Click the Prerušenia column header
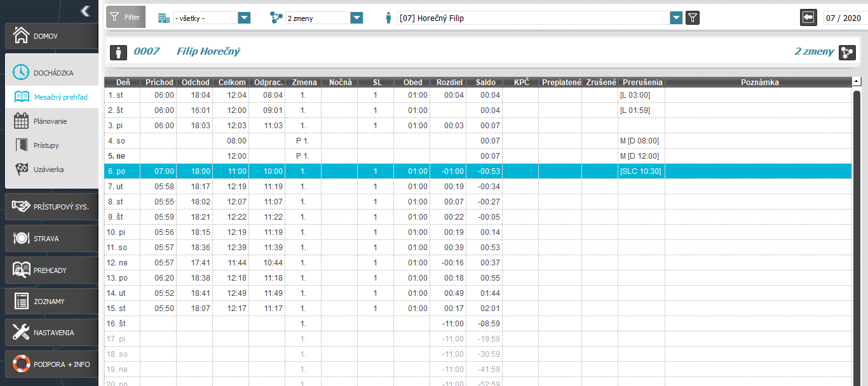The width and height of the screenshot is (868, 386). [642, 83]
